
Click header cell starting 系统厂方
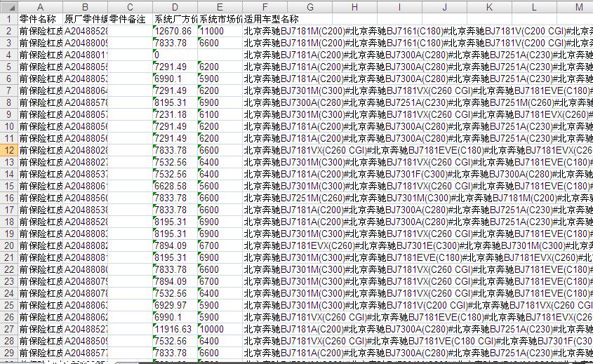click(x=175, y=19)
